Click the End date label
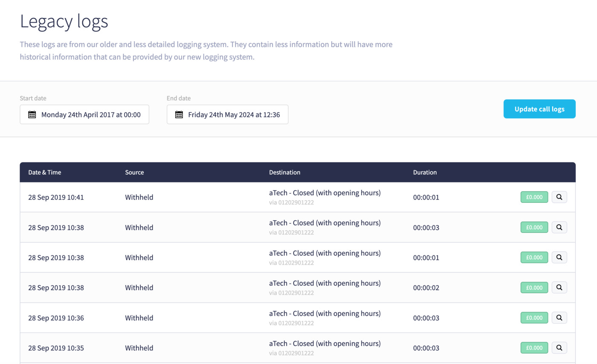 (x=179, y=98)
